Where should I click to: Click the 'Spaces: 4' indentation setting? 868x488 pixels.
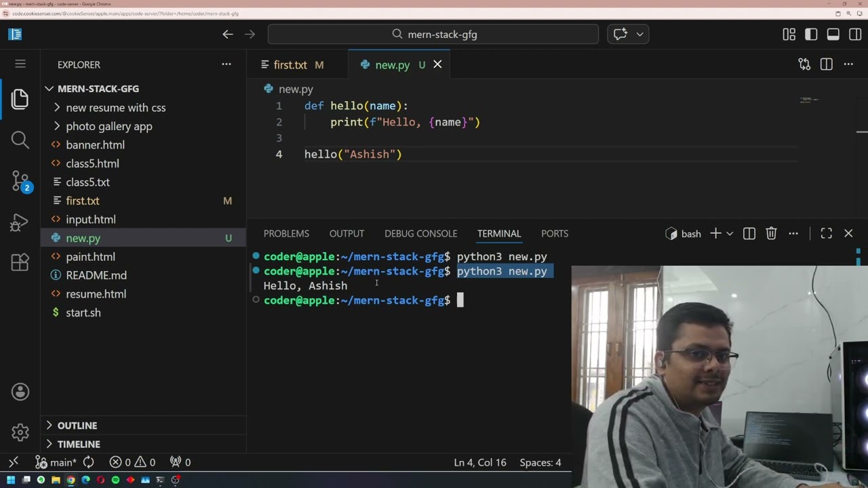pyautogui.click(x=540, y=462)
